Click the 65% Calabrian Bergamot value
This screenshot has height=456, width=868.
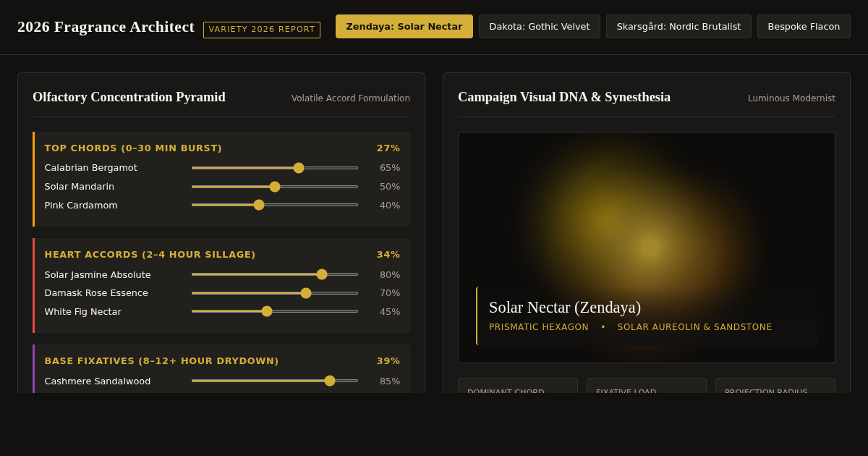(x=390, y=168)
